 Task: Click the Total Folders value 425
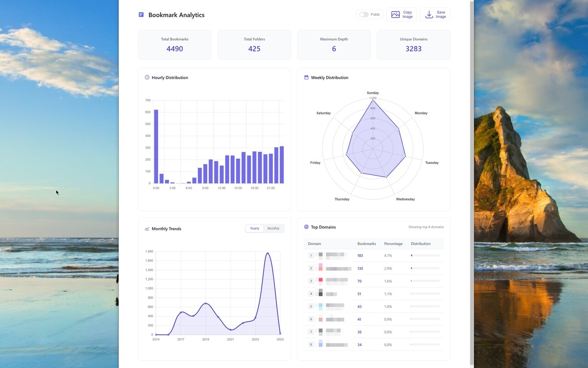[254, 49]
